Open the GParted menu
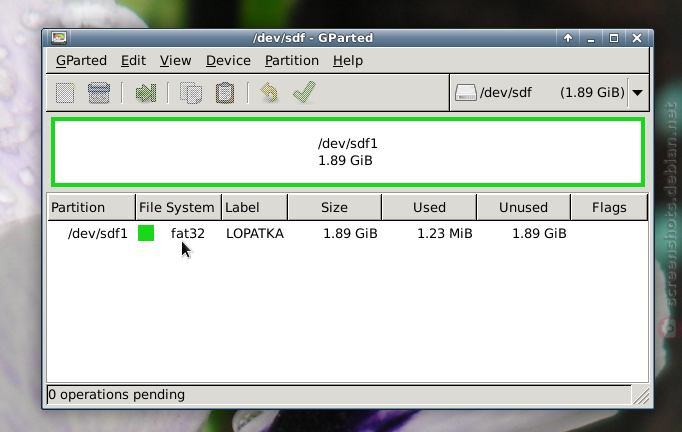 click(x=81, y=60)
